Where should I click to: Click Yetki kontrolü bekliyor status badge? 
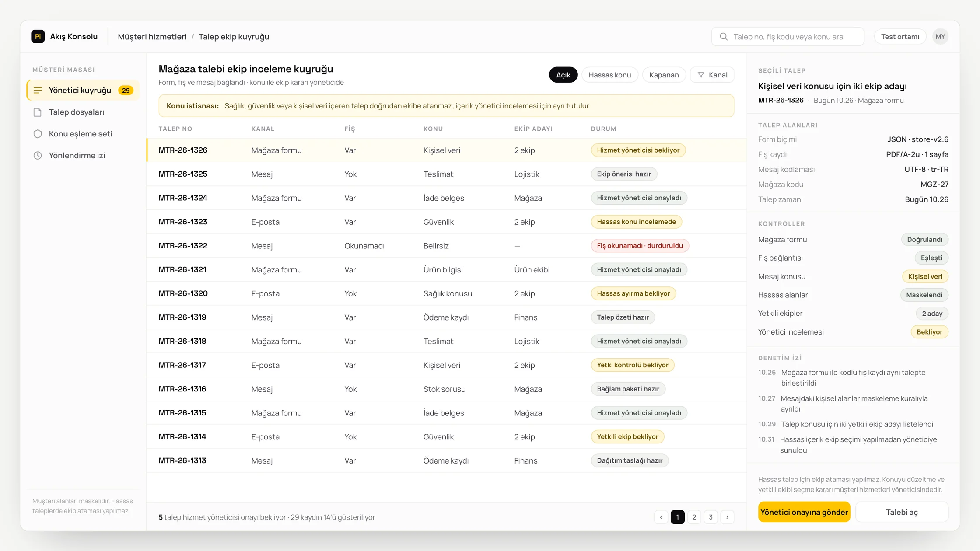[632, 365]
